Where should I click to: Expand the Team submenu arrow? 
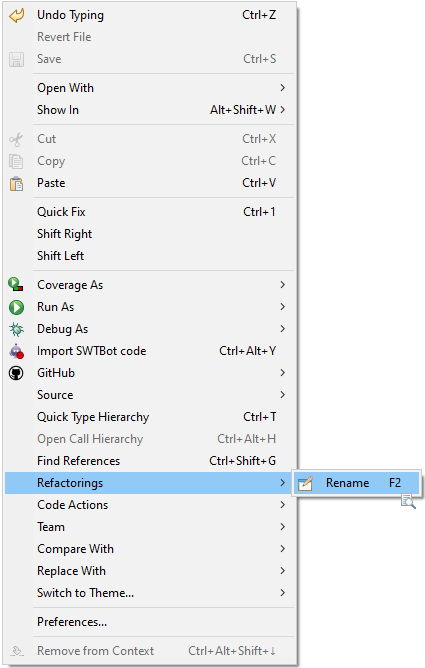(282, 527)
